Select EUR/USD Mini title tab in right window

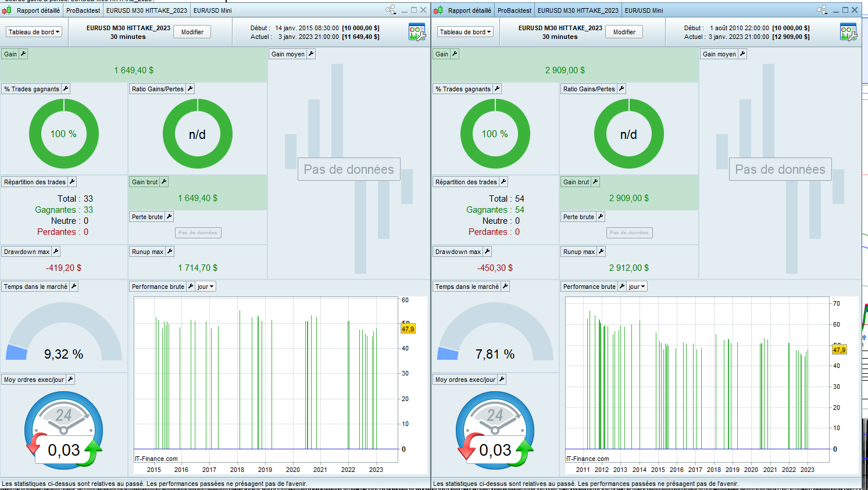[644, 10]
